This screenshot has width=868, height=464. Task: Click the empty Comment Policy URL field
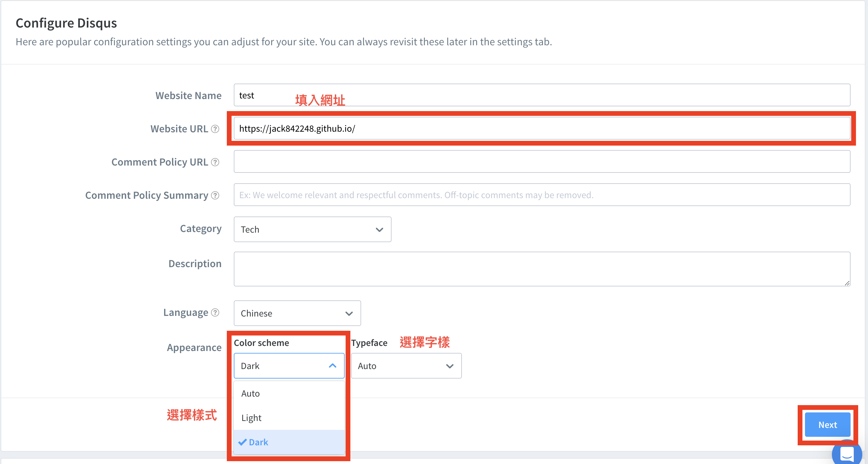pyautogui.click(x=542, y=162)
